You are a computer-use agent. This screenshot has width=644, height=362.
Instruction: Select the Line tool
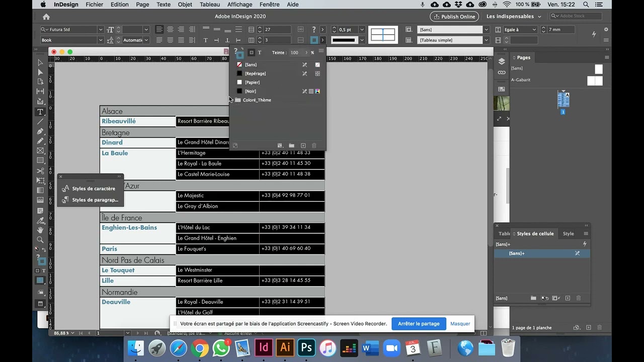(x=40, y=122)
